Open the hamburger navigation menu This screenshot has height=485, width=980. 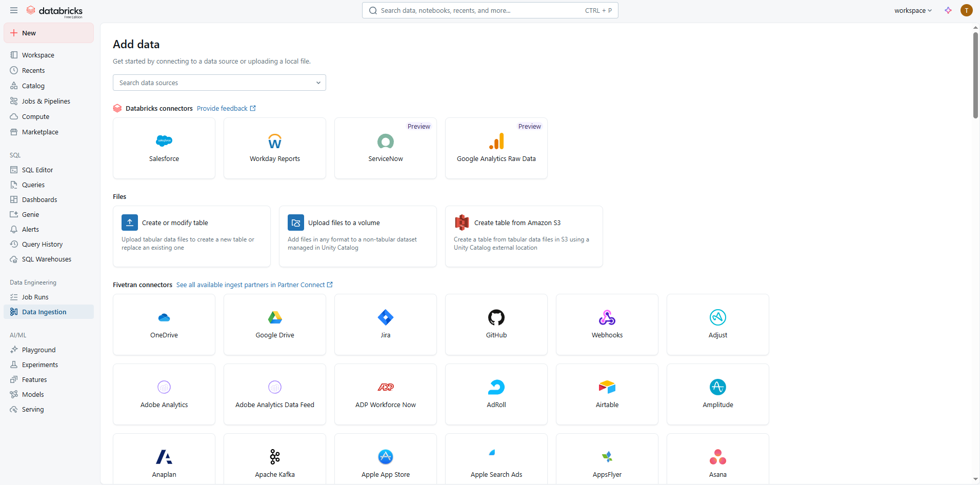(x=14, y=10)
